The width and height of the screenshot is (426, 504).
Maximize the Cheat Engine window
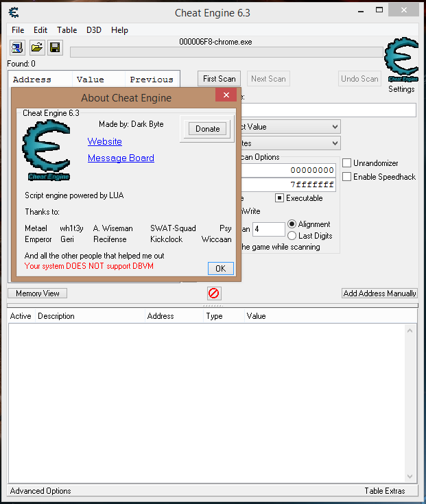pyautogui.click(x=379, y=10)
